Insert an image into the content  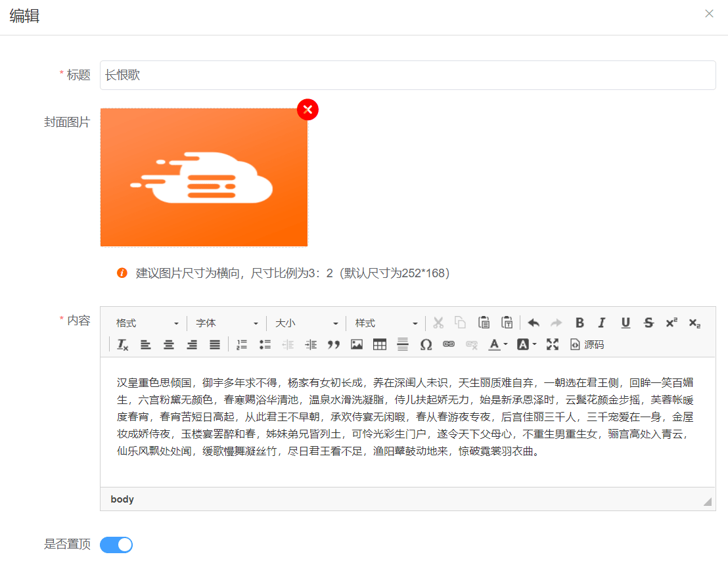[x=357, y=344]
